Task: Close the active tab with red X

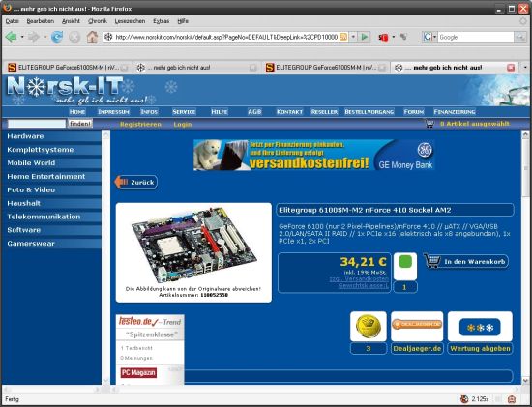Action: pos(511,68)
